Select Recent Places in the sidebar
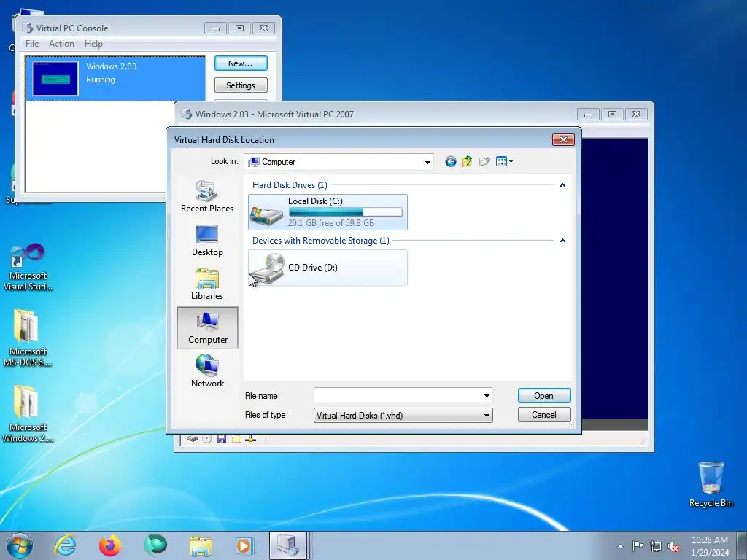747x560 pixels. 207,197
